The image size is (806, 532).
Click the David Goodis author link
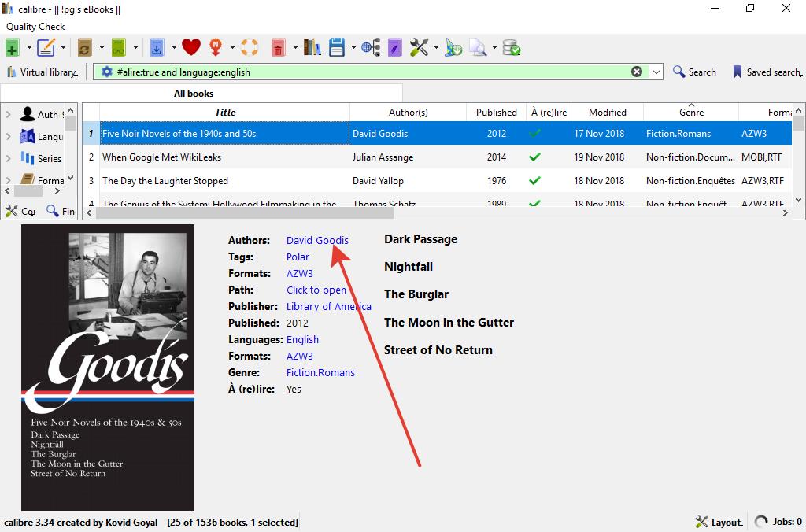[x=317, y=240]
